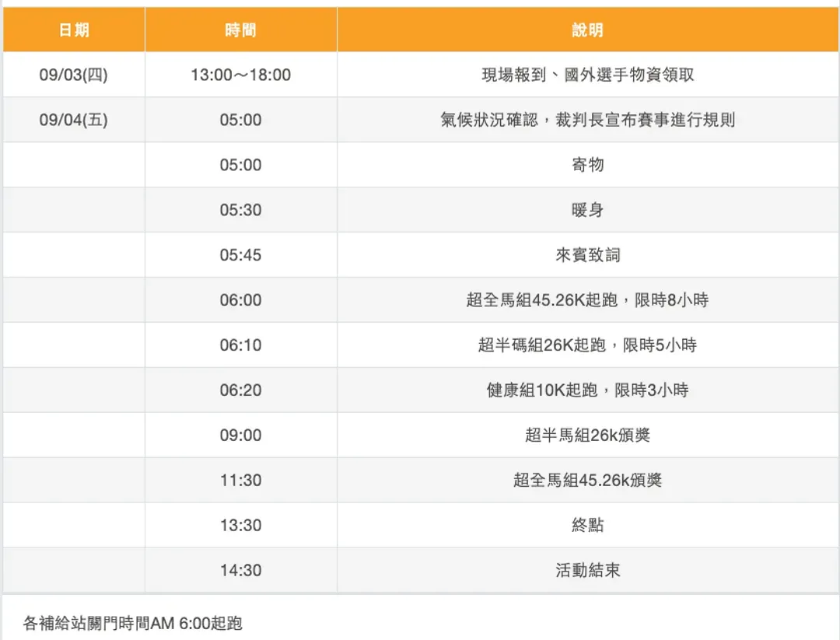Screen dimensions: 840x640
Task: Click 超半馬組26k頒獎 award entry
Action: [x=587, y=436]
